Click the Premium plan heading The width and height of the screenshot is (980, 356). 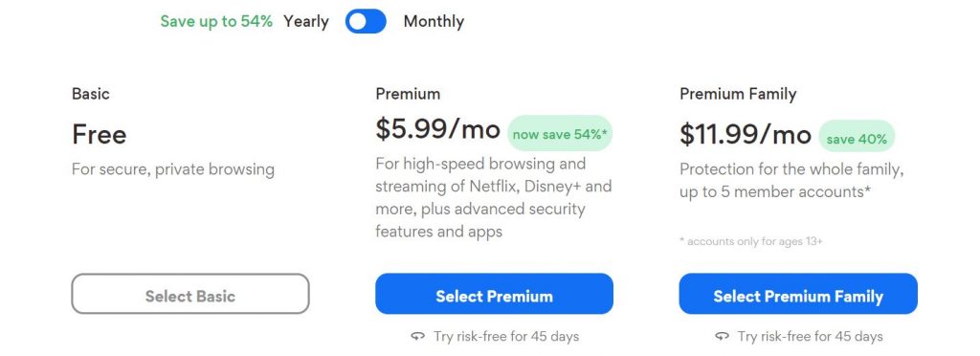point(408,94)
